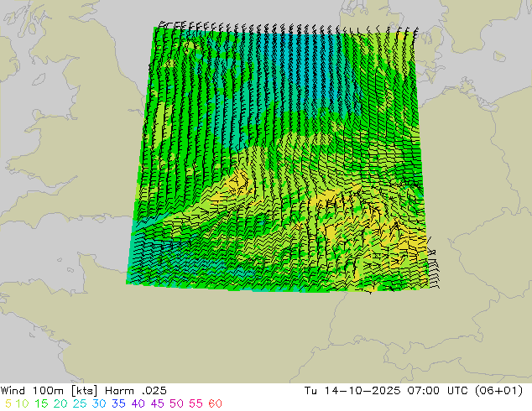Image resolution: width=532 pixels, height=411 pixels.
Task: Click the yellow '5' knots legend value
Action: [x=8, y=403]
